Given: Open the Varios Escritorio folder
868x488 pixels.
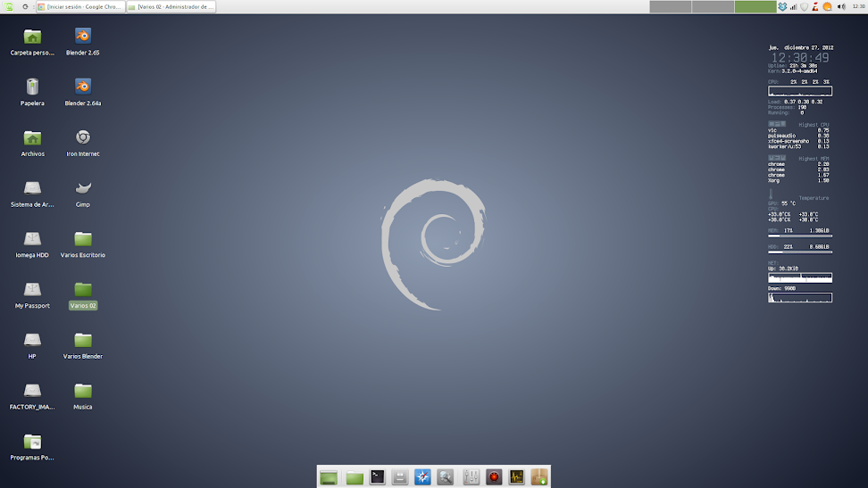Looking at the screenshot, I should (83, 239).
